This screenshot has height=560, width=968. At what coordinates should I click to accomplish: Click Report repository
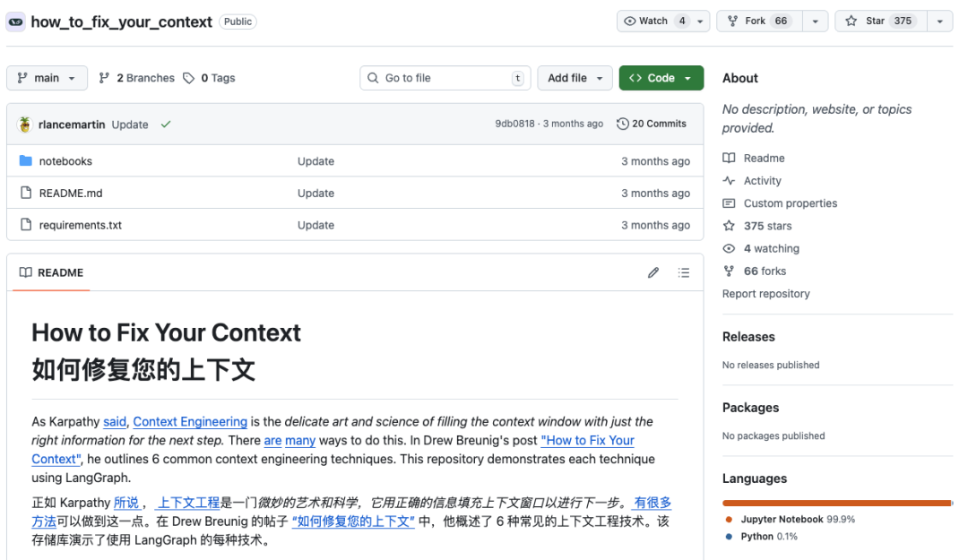point(765,294)
